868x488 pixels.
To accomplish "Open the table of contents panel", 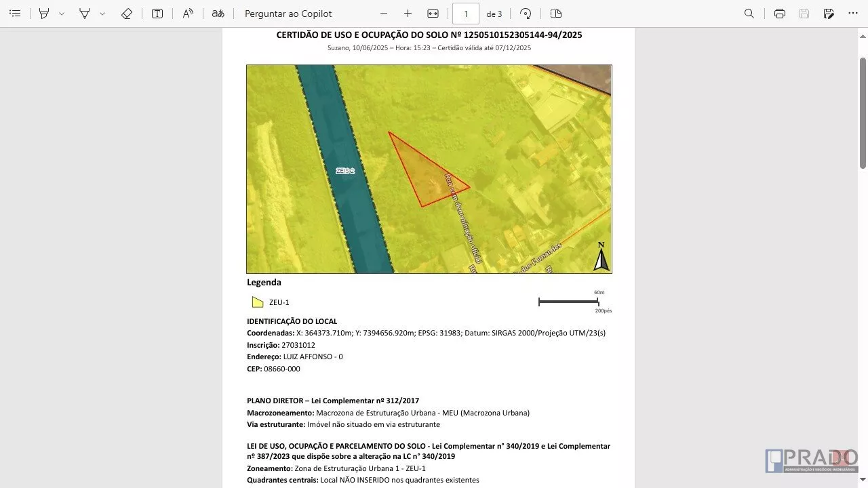I will pyautogui.click(x=15, y=14).
